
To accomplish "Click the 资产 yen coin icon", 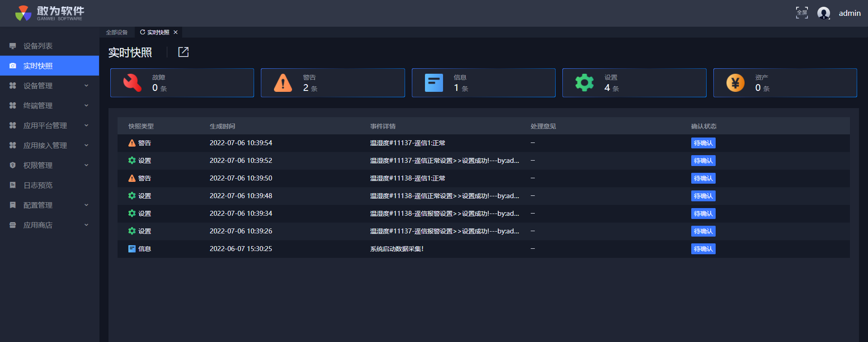I will [x=736, y=83].
